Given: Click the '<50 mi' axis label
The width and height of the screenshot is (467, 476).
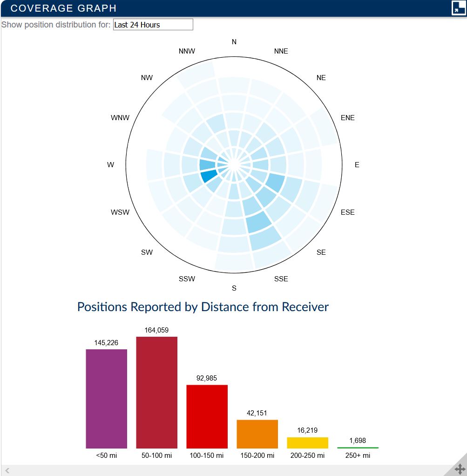Looking at the screenshot, I should tap(106, 456).
